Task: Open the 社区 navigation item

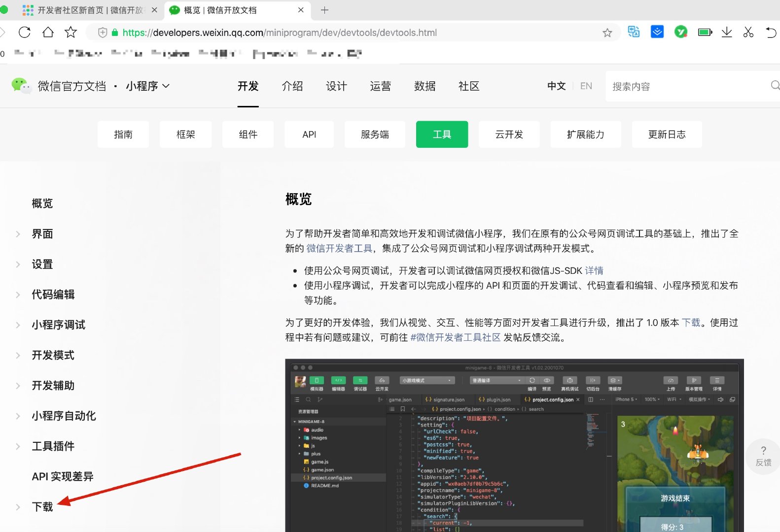Action: 469,86
